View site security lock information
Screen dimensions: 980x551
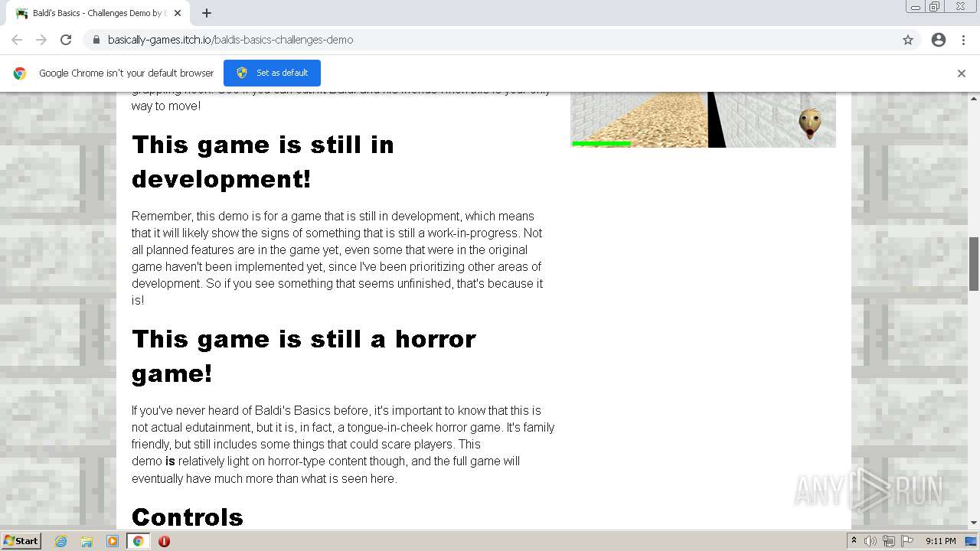point(96,40)
